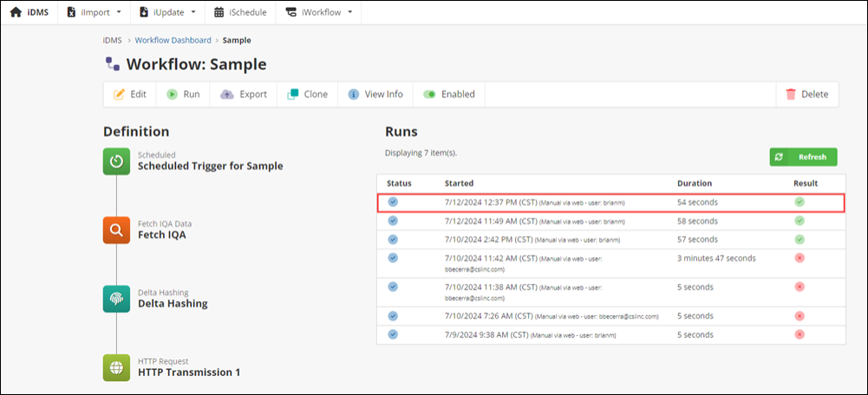
Task: Open the Delta Hashing fingerprint icon
Action: [116, 299]
